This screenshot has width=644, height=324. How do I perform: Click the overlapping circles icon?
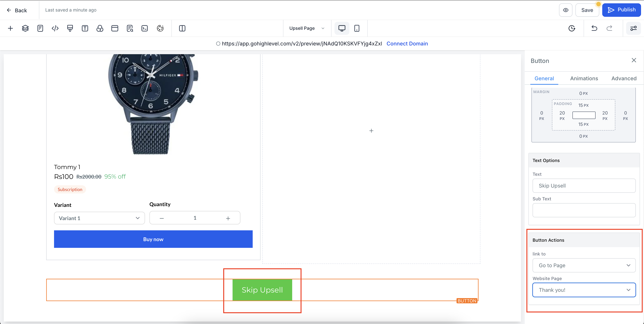[x=100, y=28]
